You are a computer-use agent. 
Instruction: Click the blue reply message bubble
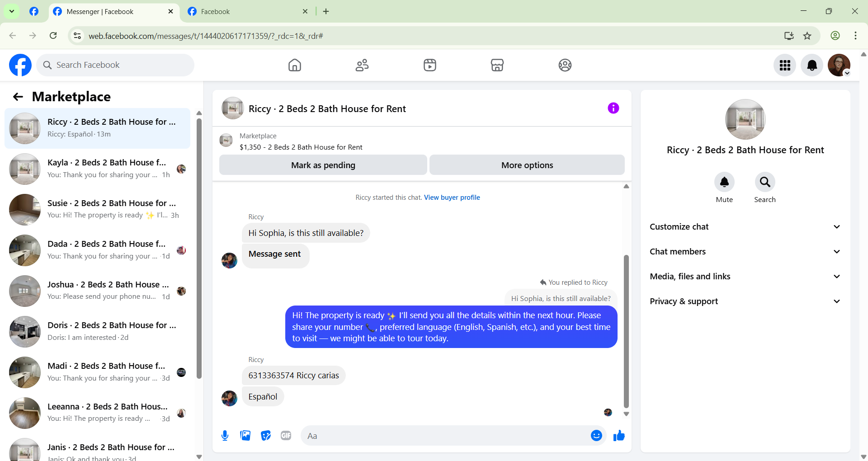[451, 327]
